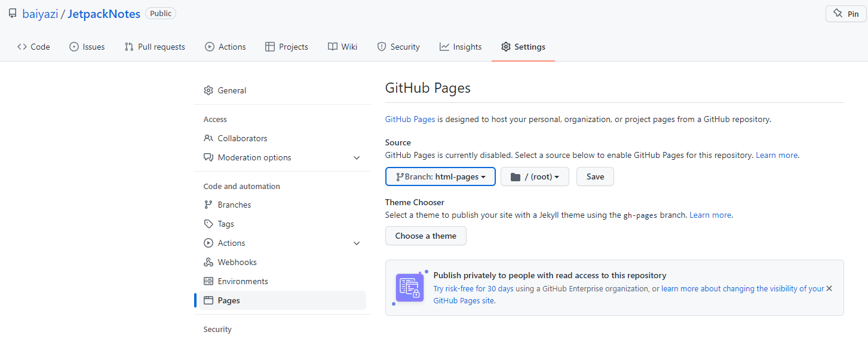This screenshot has width=868, height=338.
Task: Click the Security shield icon
Action: click(382, 47)
